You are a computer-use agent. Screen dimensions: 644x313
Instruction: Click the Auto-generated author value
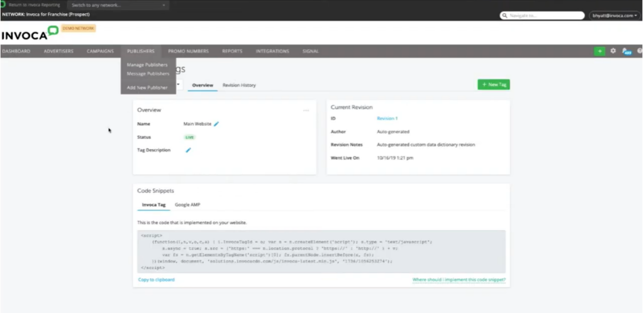point(393,132)
